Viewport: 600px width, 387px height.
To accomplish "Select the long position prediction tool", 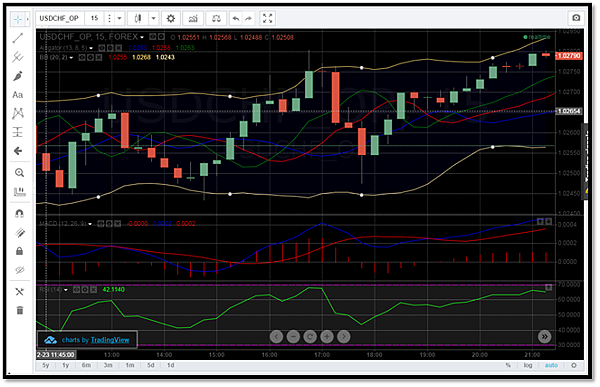I will pos(18,132).
